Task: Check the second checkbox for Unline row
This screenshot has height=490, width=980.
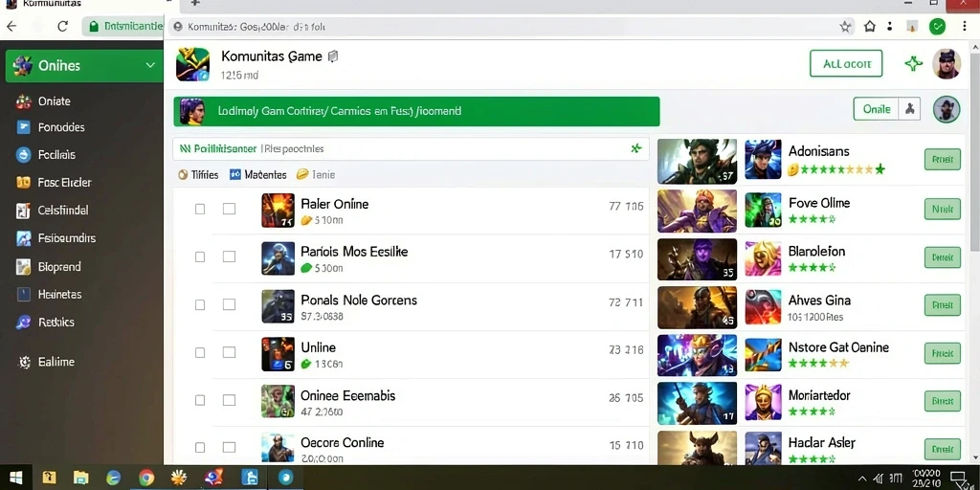Action: (x=230, y=352)
